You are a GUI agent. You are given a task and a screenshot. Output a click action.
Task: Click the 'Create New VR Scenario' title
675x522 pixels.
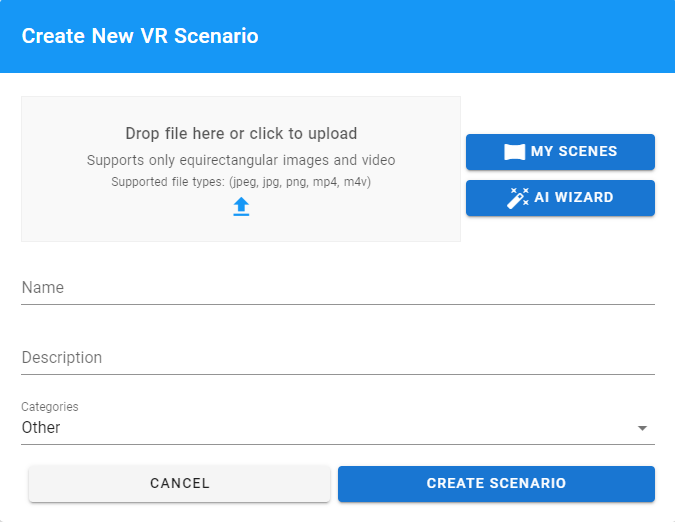[140, 37]
